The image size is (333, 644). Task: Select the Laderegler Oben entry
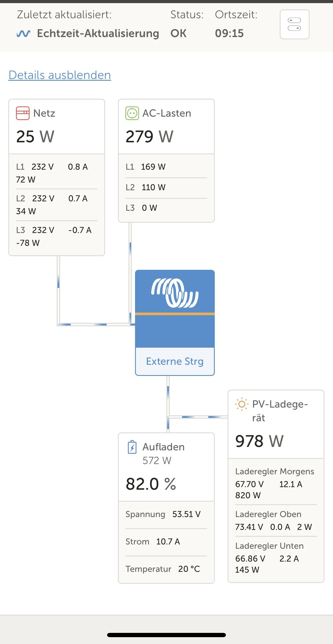point(275,521)
